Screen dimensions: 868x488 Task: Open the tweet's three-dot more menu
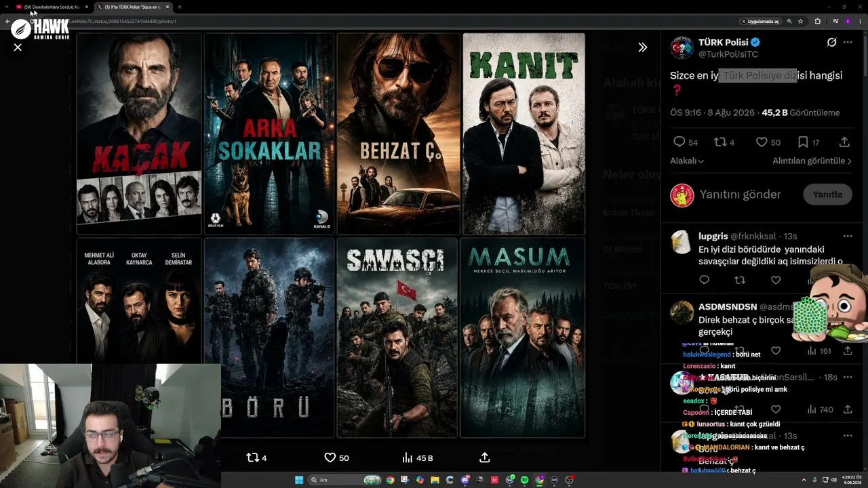coord(848,42)
